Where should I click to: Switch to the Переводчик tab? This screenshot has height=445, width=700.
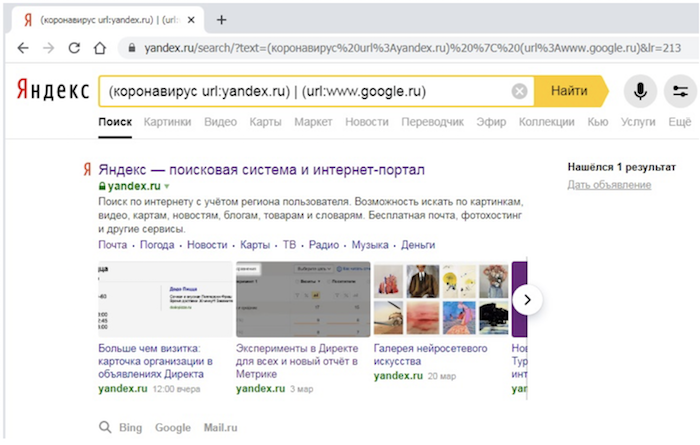pyautogui.click(x=433, y=122)
